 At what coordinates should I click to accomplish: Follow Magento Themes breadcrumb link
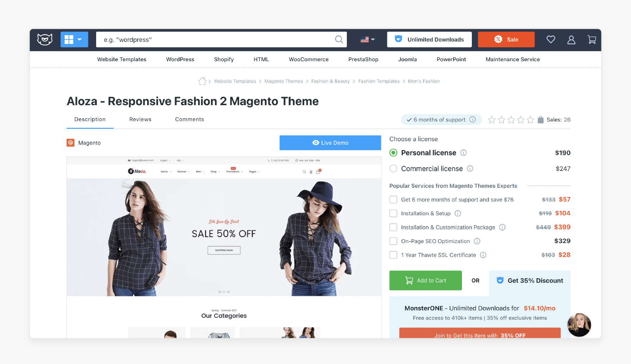coord(283,81)
